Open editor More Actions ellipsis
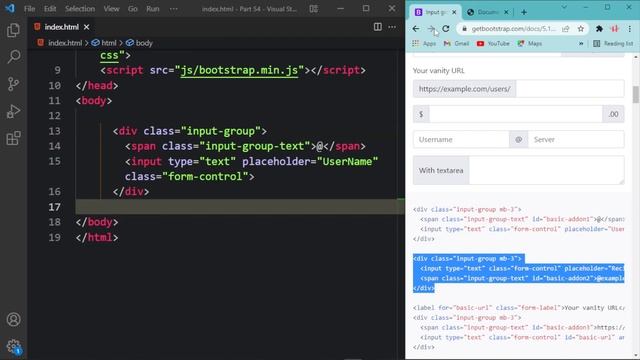 tap(392, 27)
